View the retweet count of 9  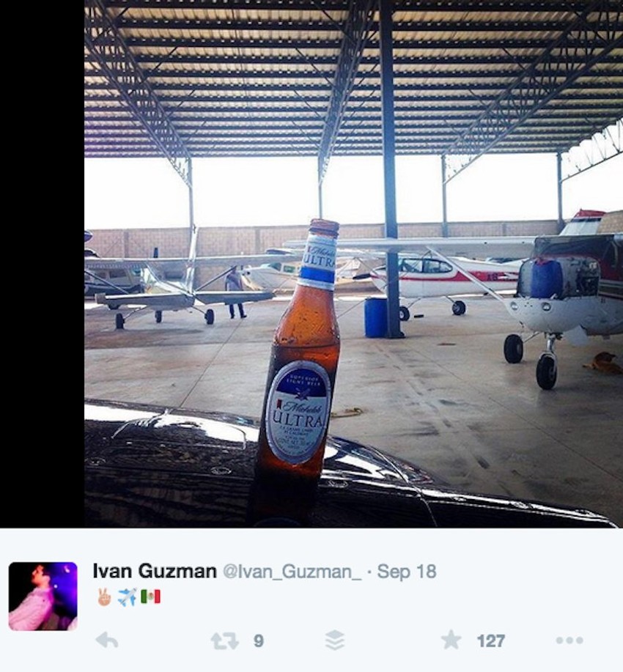pos(258,641)
